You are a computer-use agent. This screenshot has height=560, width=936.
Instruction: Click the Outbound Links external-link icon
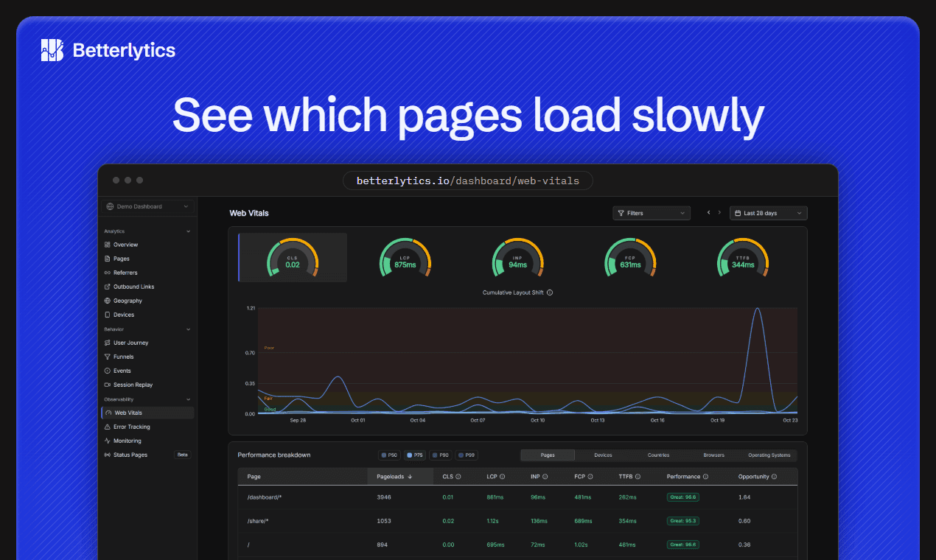(108, 287)
